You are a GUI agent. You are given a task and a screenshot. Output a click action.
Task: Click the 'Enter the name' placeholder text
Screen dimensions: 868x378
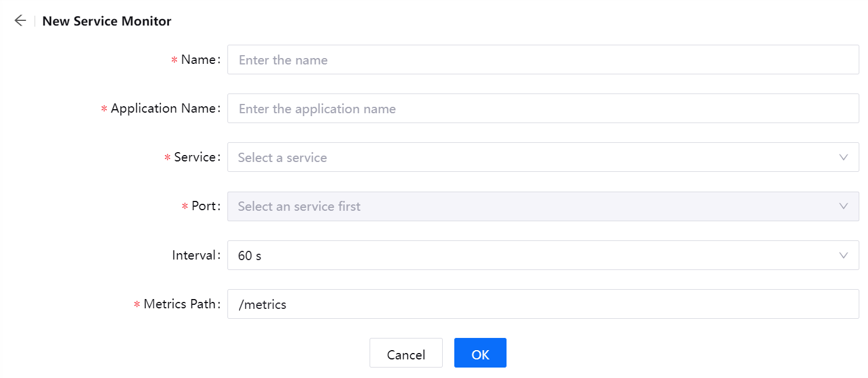[283, 59]
